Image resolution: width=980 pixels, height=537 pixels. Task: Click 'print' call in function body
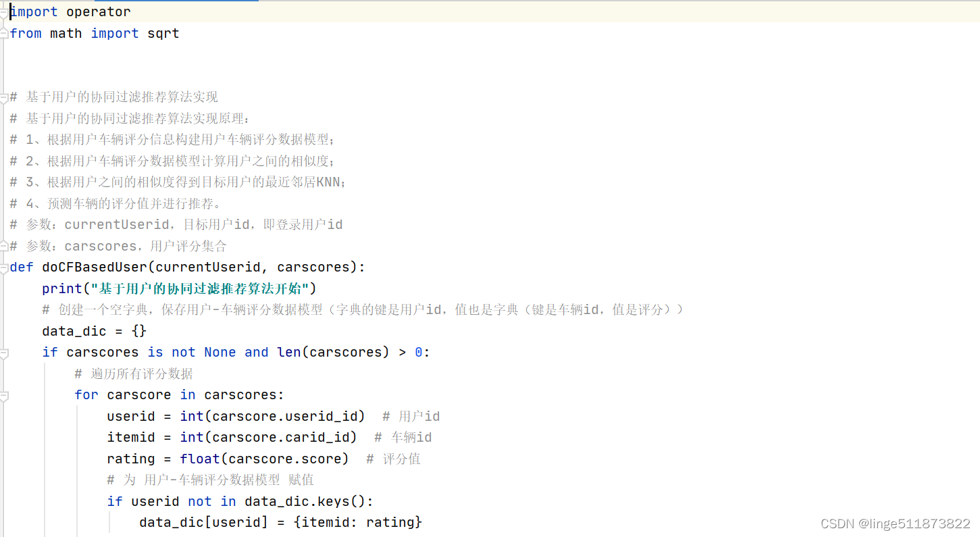[62, 289]
